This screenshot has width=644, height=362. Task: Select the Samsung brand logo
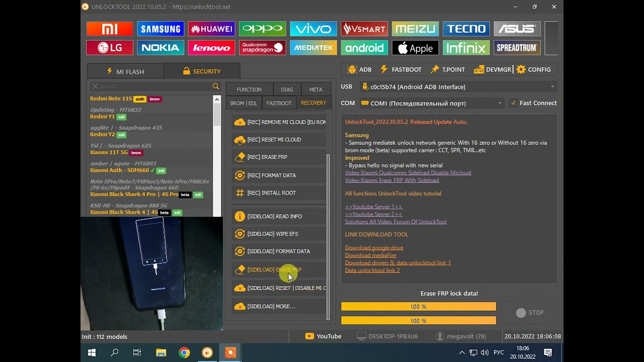(x=160, y=29)
